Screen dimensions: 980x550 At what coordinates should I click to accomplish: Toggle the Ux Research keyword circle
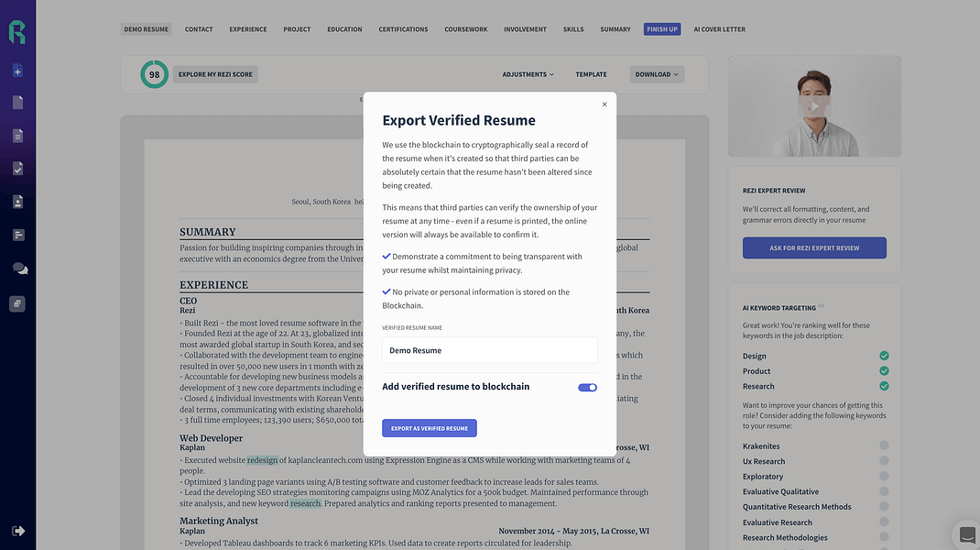click(884, 460)
